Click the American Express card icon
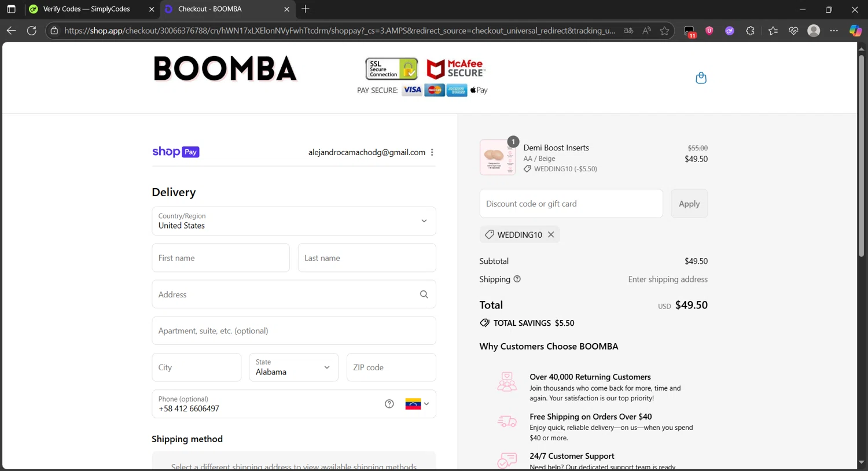This screenshot has height=471, width=868. 457,90
